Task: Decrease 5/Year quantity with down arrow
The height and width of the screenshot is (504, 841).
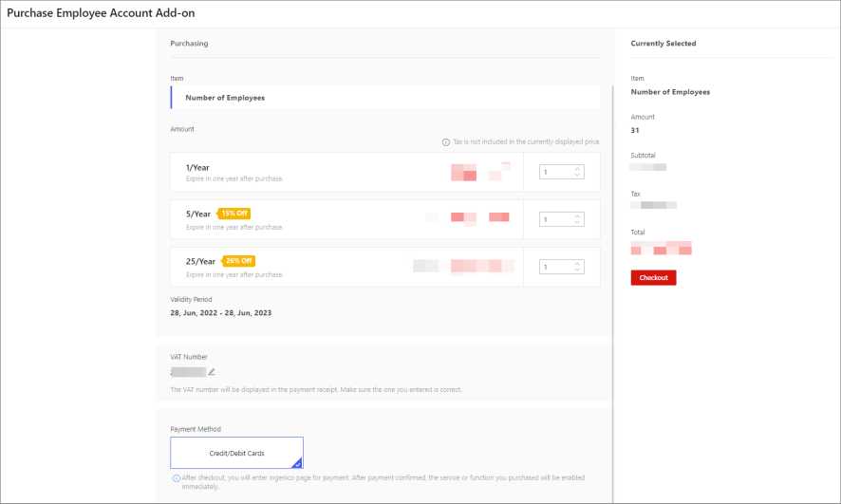Action: 577,223
